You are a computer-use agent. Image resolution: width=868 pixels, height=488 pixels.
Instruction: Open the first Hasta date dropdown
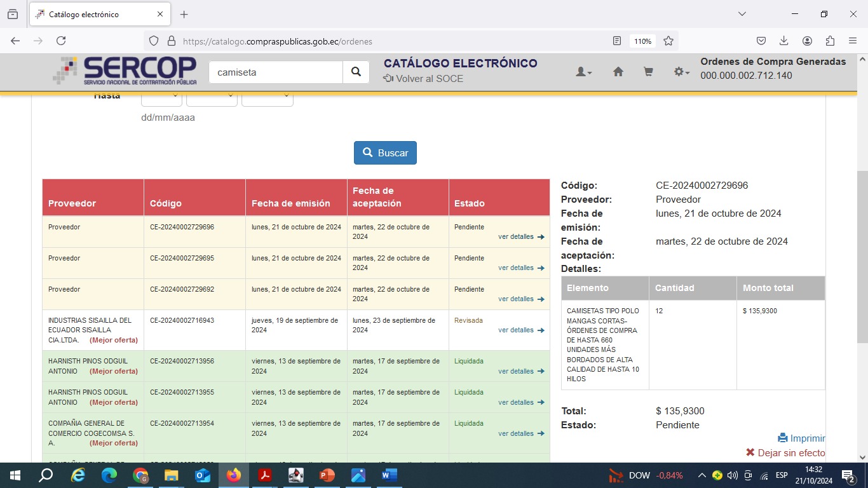pos(161,97)
